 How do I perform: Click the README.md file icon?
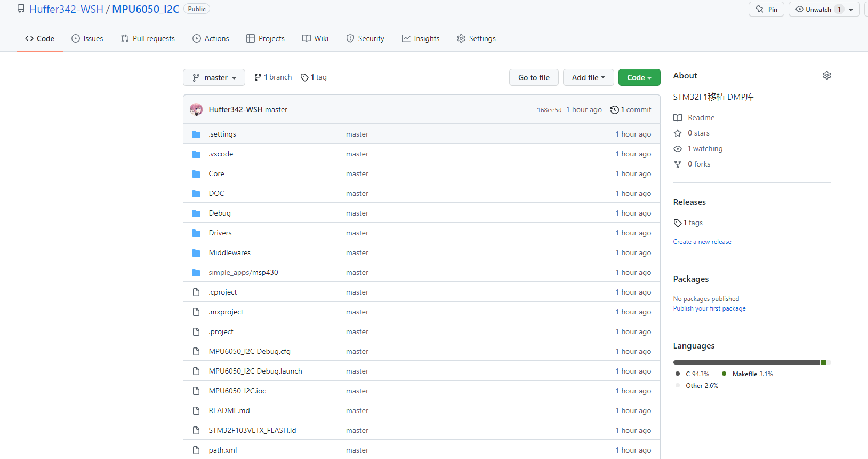point(196,411)
